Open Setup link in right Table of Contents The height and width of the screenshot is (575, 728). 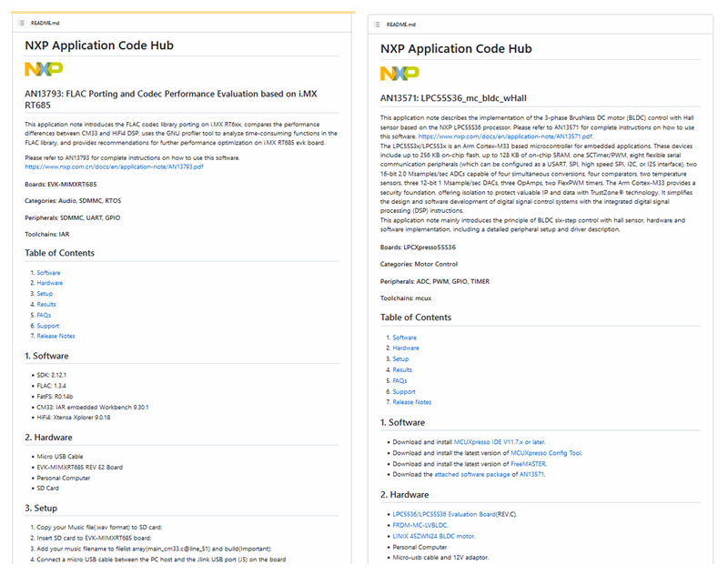[x=400, y=359]
